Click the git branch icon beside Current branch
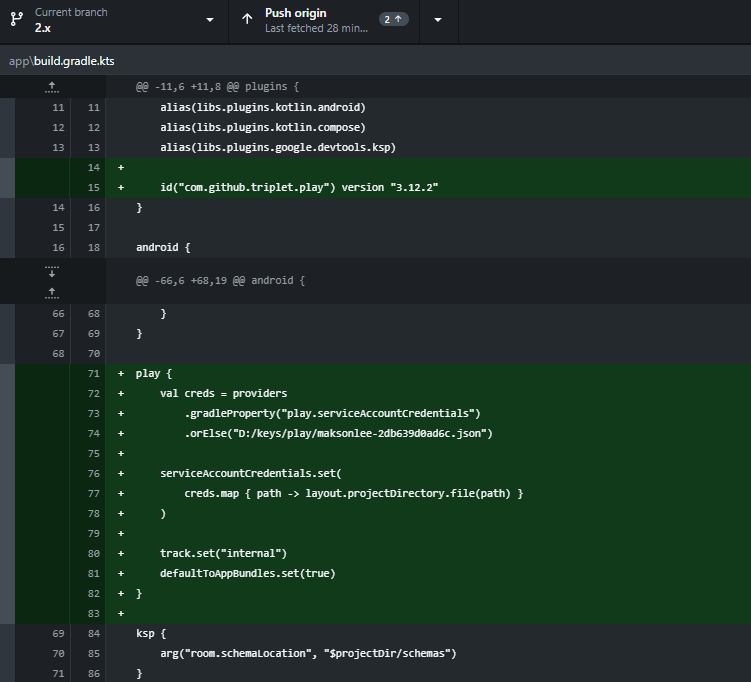Screen dimensions: 751x682 [x=16, y=20]
